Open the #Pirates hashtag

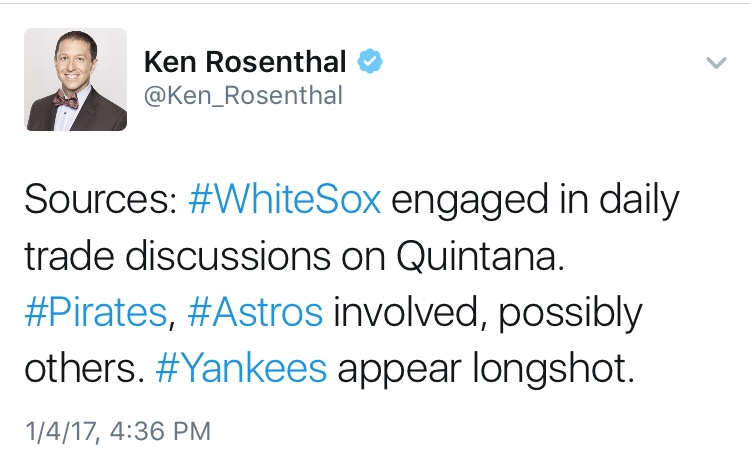click(x=96, y=312)
